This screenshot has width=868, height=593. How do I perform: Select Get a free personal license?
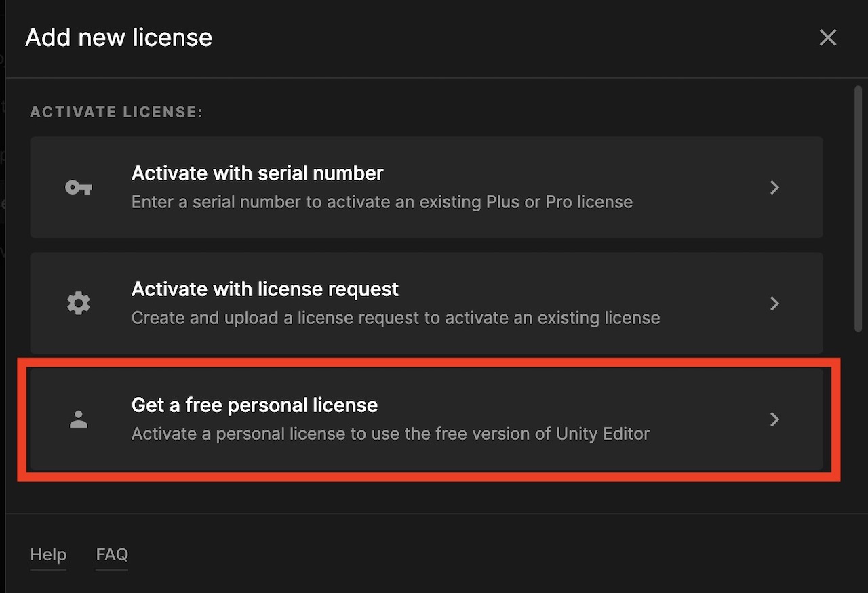point(254,405)
